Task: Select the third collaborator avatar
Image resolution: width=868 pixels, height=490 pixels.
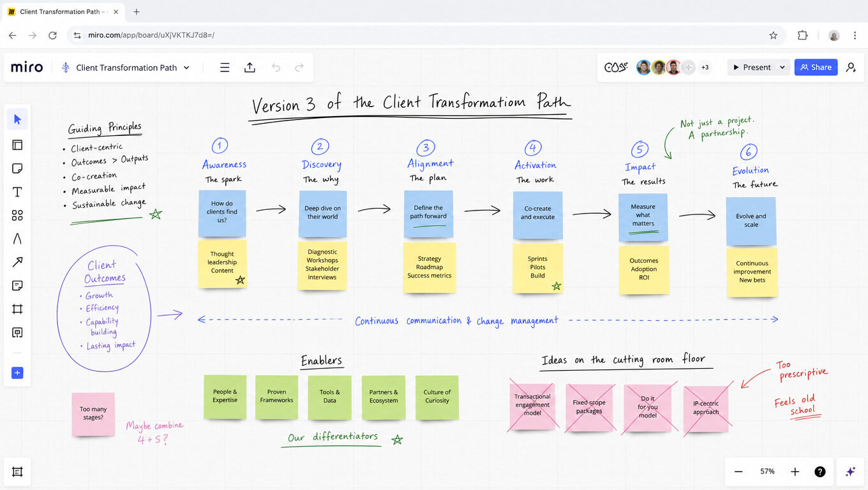Action: [x=673, y=67]
